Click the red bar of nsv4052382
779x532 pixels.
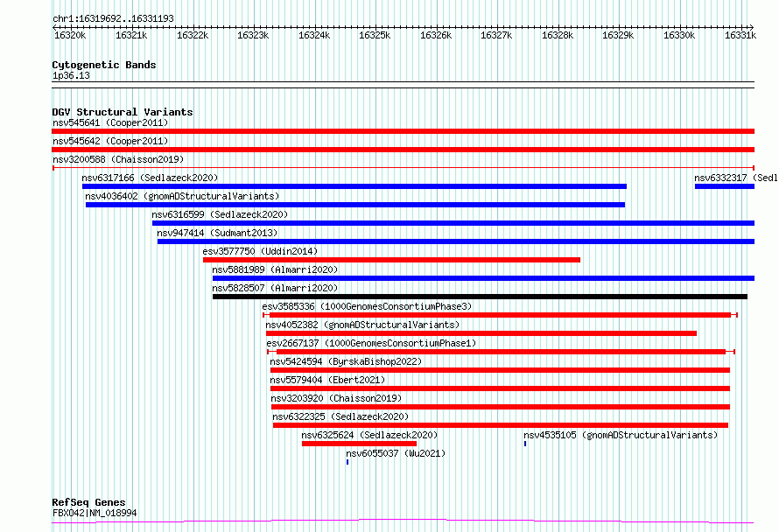click(x=481, y=333)
